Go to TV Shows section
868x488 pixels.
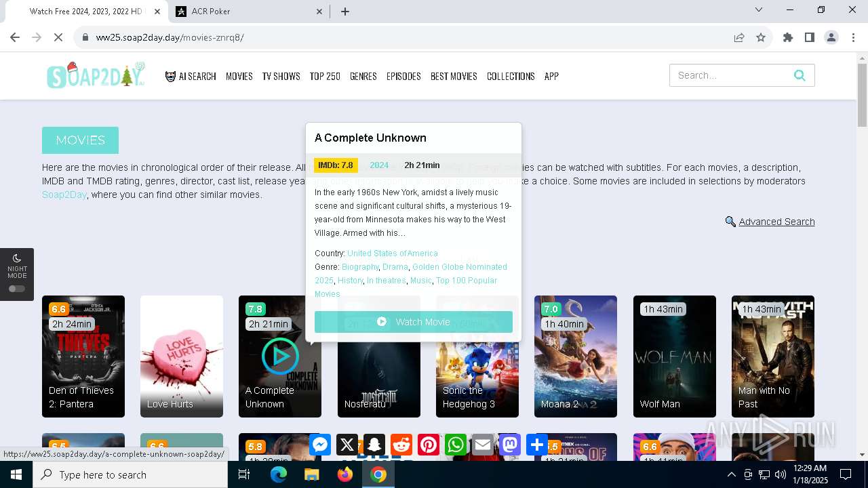pos(281,76)
